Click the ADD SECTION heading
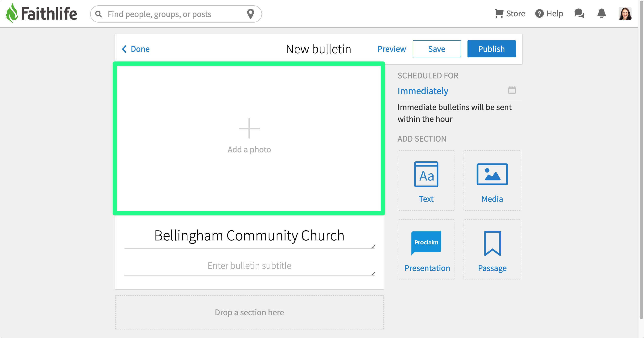This screenshot has height=338, width=644. pos(422,139)
